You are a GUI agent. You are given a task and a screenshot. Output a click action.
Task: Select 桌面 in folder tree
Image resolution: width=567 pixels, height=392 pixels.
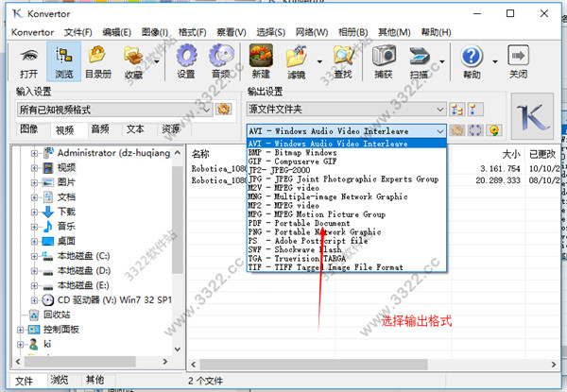[x=66, y=241]
